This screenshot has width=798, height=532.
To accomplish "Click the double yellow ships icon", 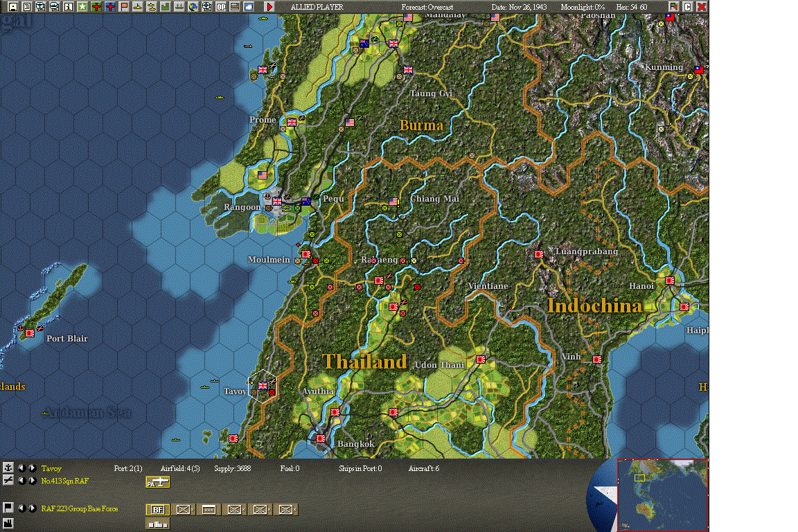I will 151,7.
